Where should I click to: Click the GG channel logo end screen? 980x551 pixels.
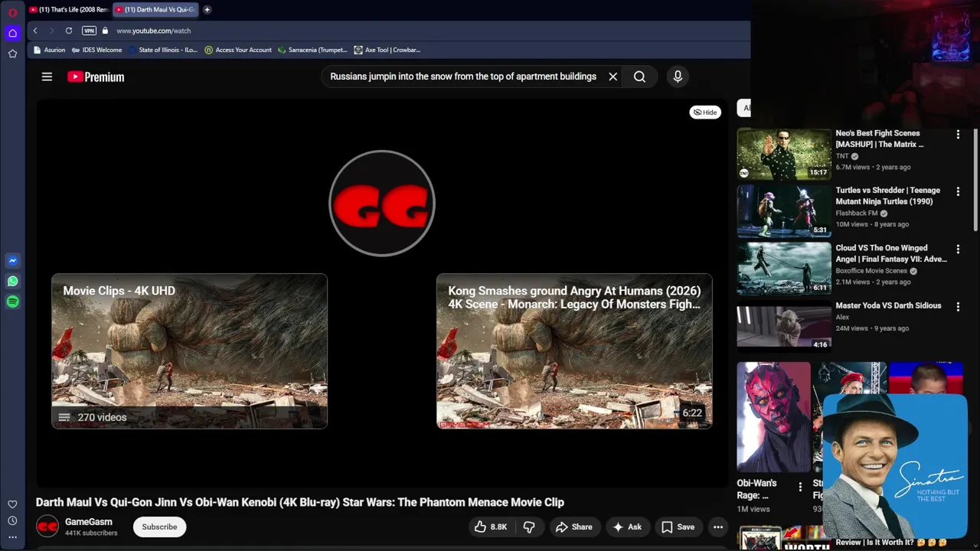(x=382, y=203)
